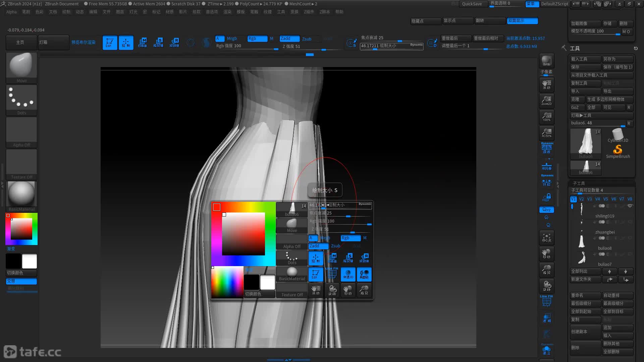Open BasicMaterial selector in left shelf

tap(21, 196)
